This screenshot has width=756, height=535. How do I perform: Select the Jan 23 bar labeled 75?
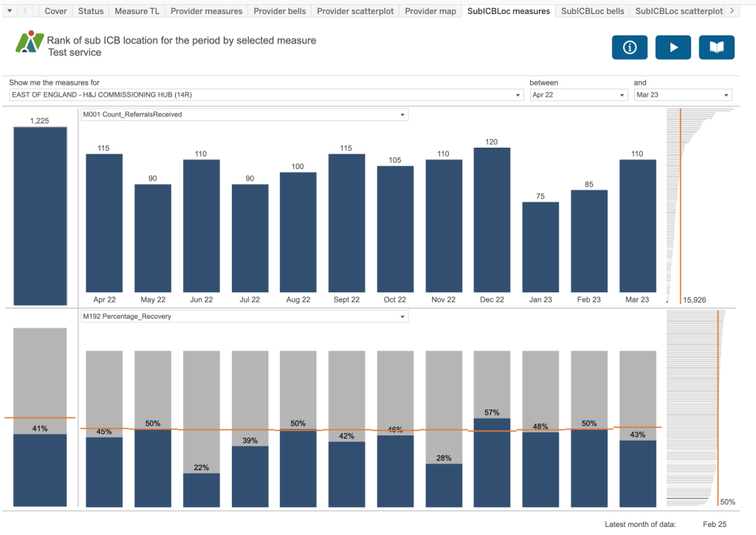tap(540, 247)
